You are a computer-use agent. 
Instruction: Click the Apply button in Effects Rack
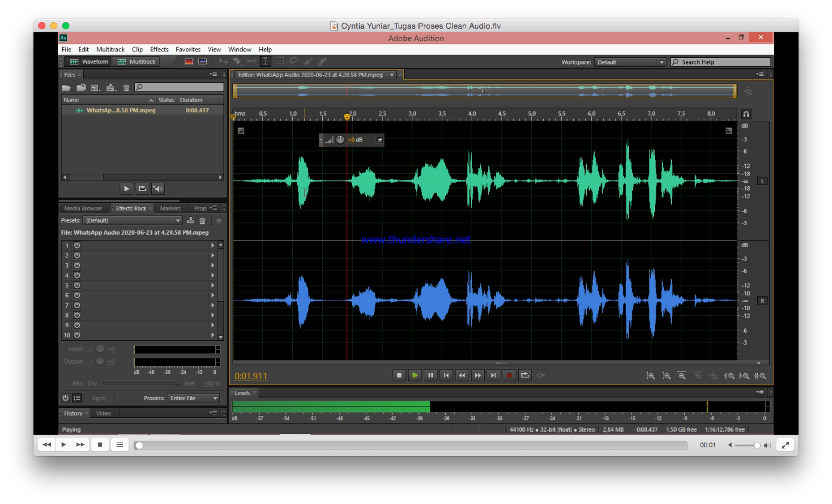[99, 398]
